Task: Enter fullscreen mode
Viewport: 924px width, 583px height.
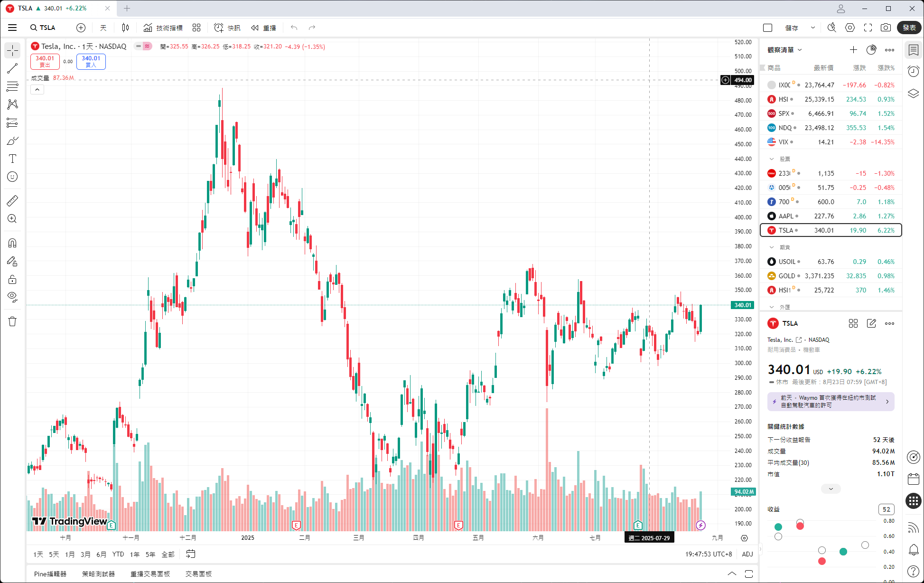Action: click(x=868, y=28)
